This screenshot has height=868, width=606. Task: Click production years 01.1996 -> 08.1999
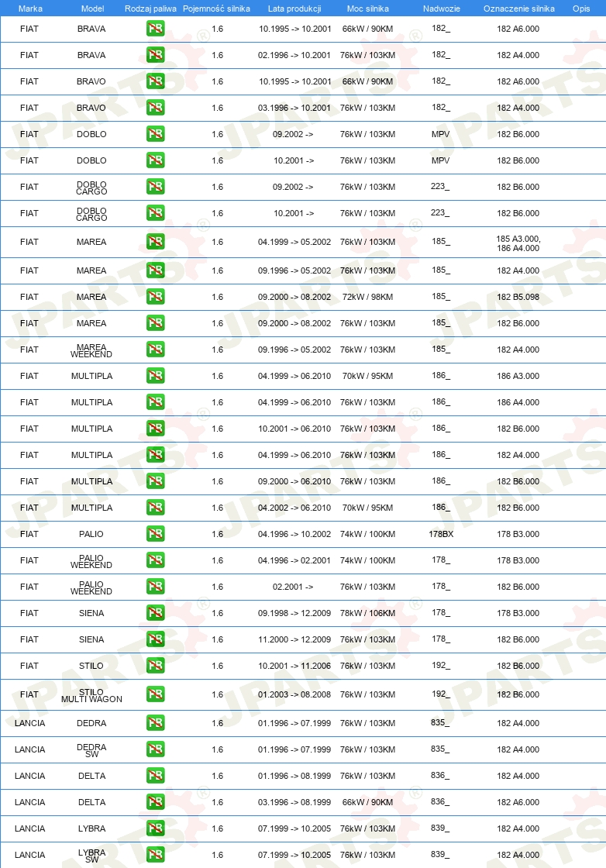(294, 776)
